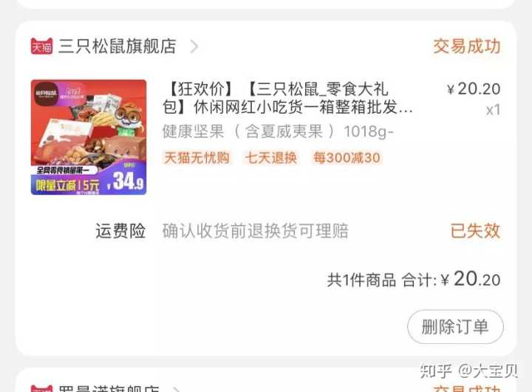Tap the ¥20.20 item price
The image size is (532, 392).
(474, 89)
